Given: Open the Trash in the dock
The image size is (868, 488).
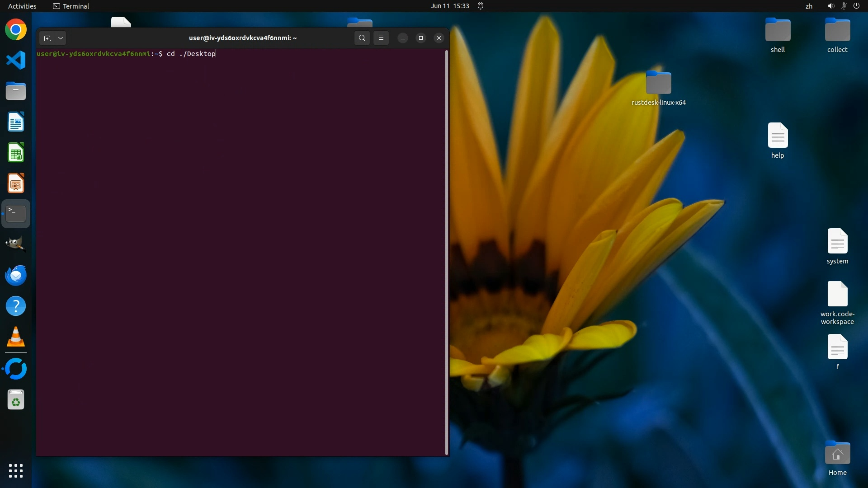Looking at the screenshot, I should pyautogui.click(x=16, y=400).
